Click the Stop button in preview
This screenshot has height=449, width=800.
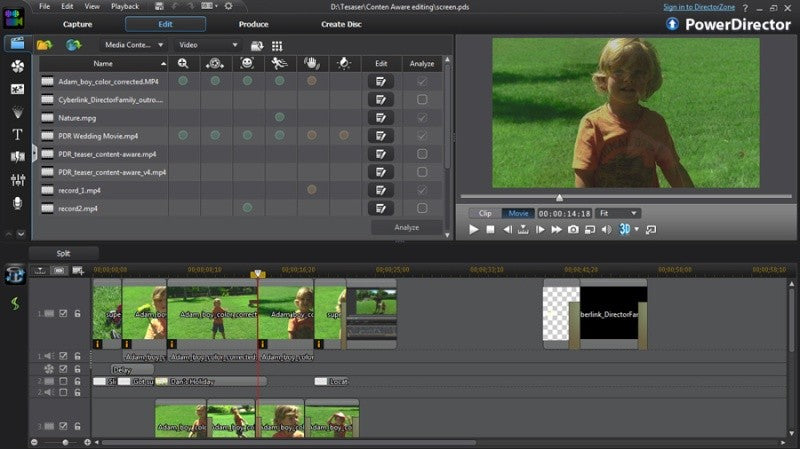click(490, 230)
